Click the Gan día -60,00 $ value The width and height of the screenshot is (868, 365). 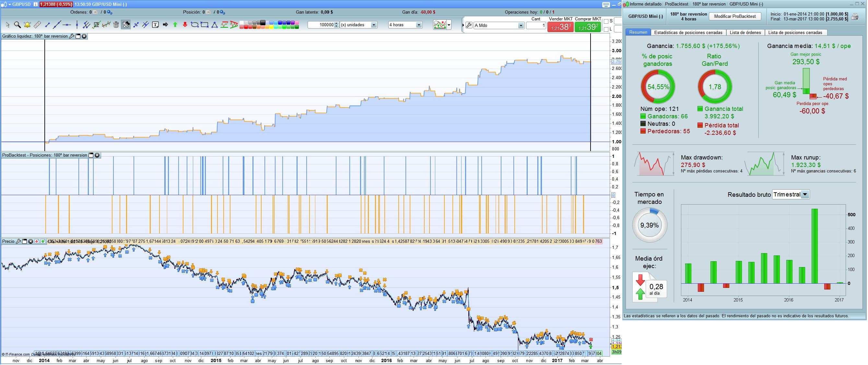(428, 12)
